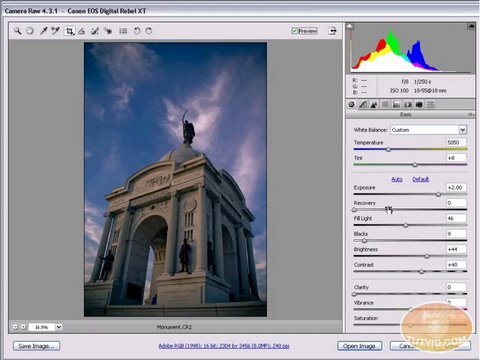Click the Saturation label

(366, 318)
